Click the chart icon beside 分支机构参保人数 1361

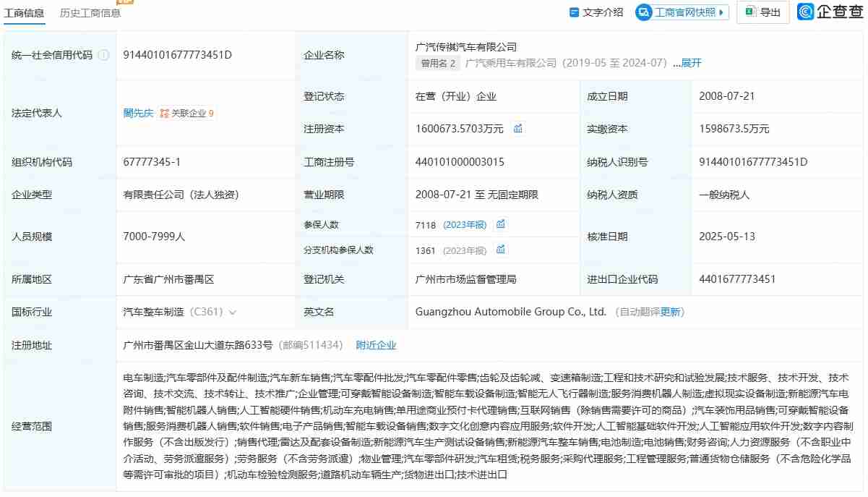click(501, 250)
